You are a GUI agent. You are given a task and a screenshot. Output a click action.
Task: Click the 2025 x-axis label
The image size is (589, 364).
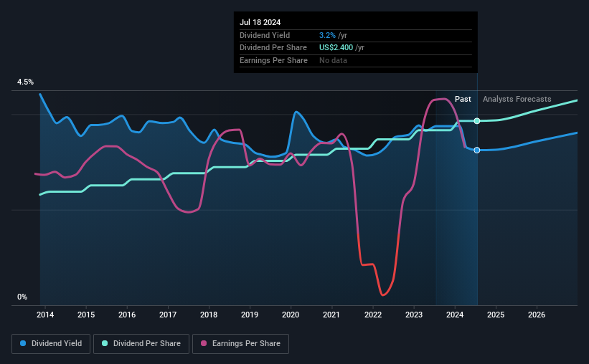click(496, 315)
